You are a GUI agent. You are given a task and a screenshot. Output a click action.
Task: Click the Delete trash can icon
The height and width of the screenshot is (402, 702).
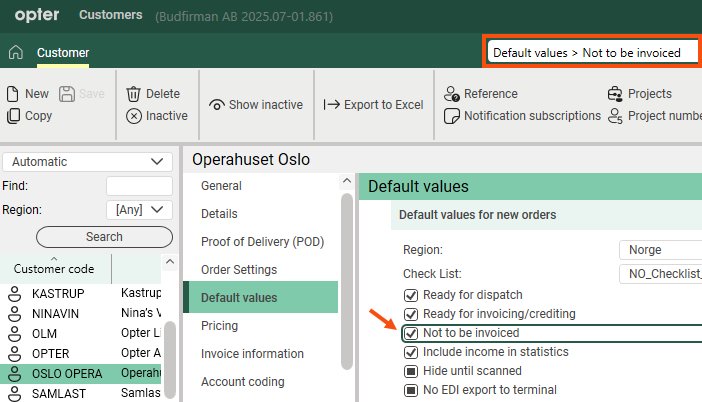tap(134, 94)
